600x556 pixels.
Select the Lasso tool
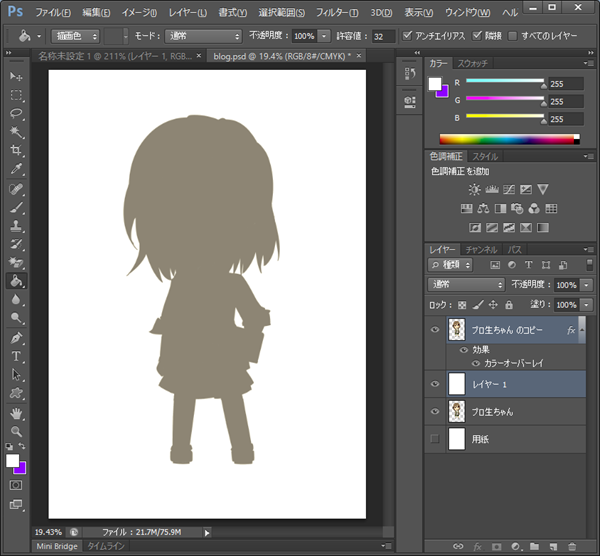coord(16,114)
